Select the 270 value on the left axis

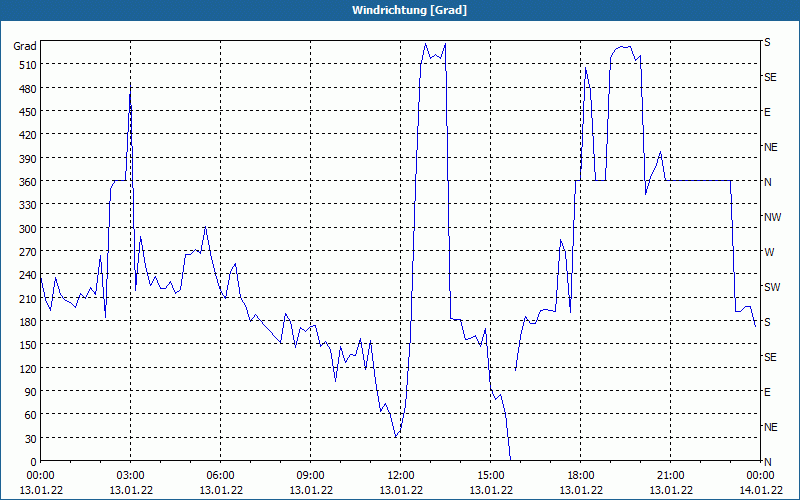click(28, 252)
